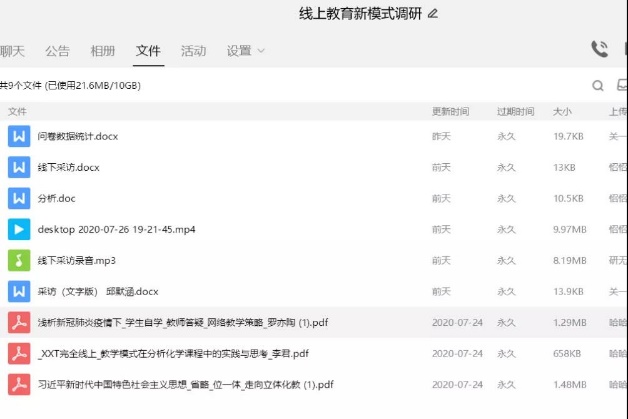
Task: Click the music icon for 线下采访录音.mp3
Action: (18, 260)
